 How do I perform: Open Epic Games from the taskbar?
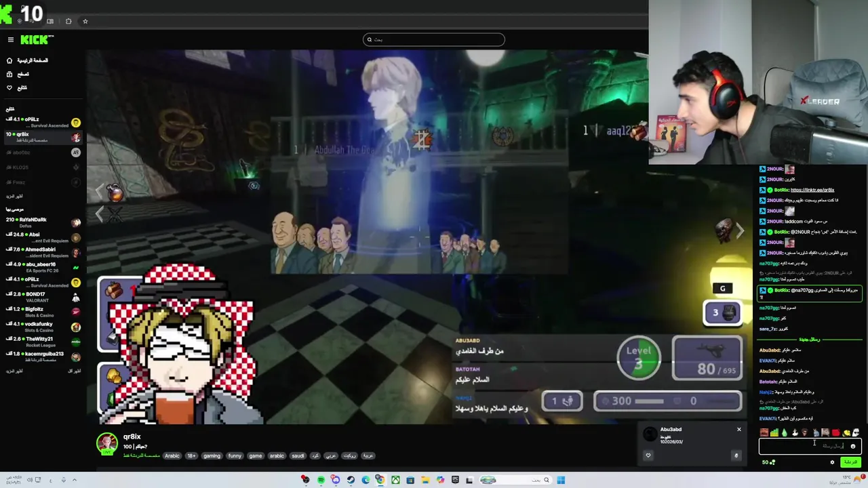(455, 480)
